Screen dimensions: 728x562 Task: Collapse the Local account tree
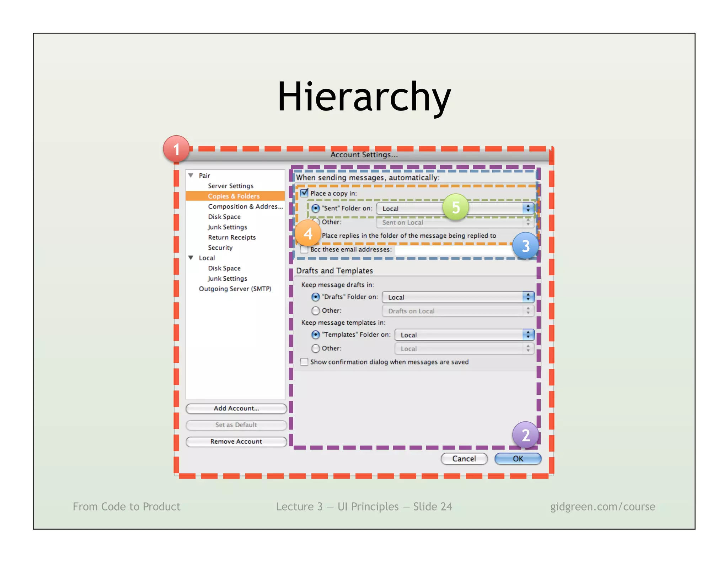[191, 258]
